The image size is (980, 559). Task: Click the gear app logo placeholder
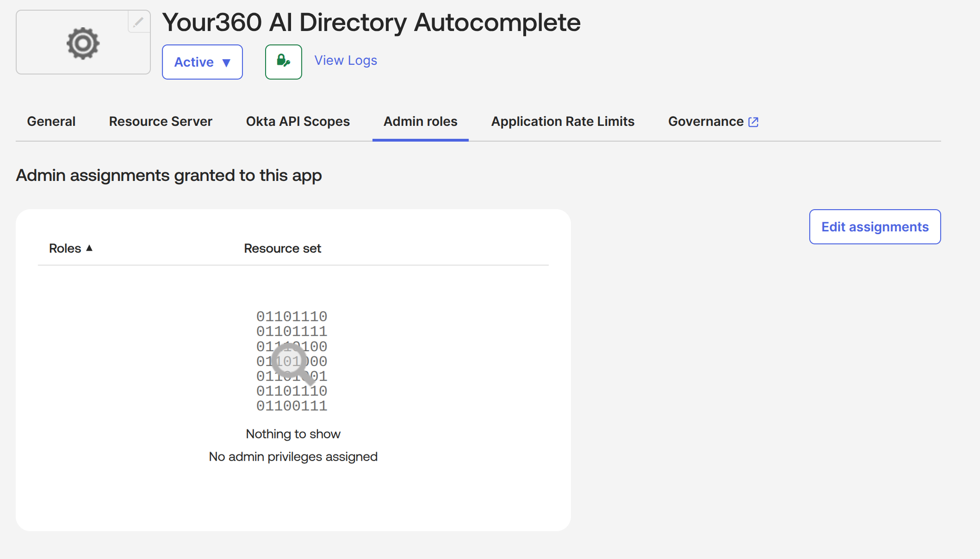click(x=83, y=43)
